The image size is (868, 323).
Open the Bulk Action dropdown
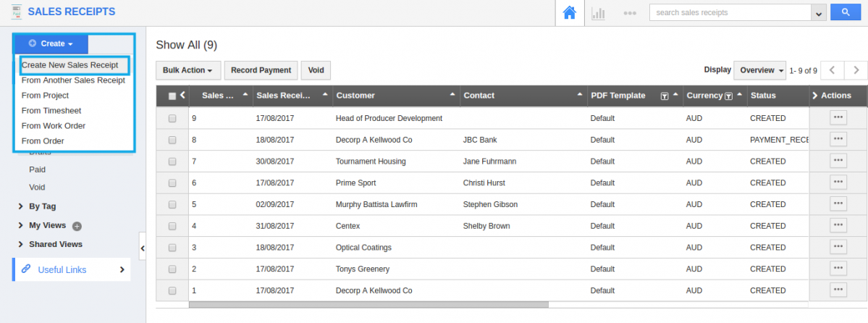(x=187, y=70)
